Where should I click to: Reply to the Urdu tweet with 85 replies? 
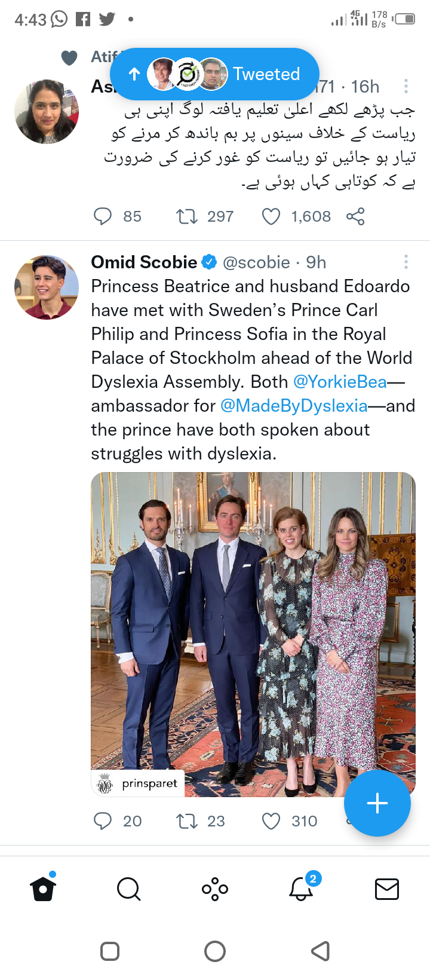point(103,216)
